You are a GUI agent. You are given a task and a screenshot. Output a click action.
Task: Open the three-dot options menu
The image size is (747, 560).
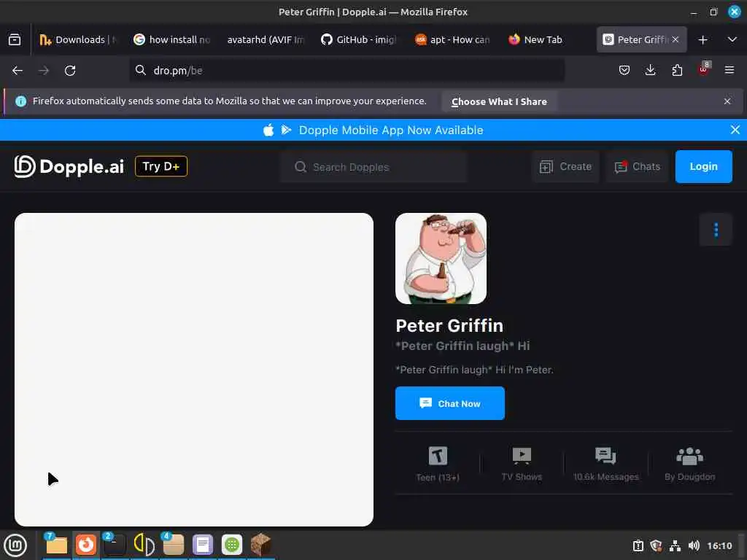point(716,230)
